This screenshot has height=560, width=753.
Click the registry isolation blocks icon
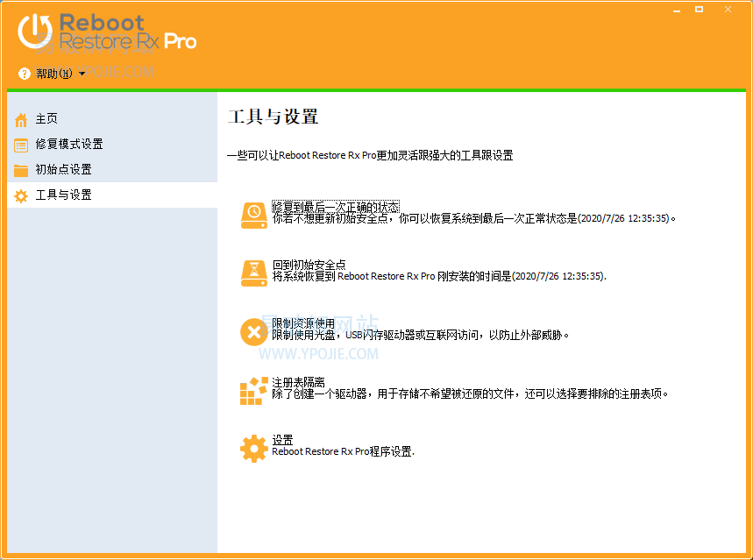pos(253,389)
